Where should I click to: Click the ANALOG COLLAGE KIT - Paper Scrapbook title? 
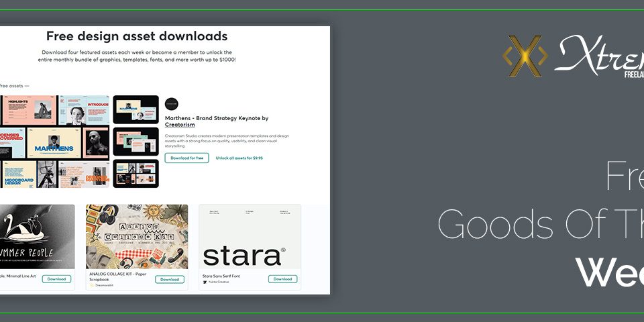pos(118,276)
